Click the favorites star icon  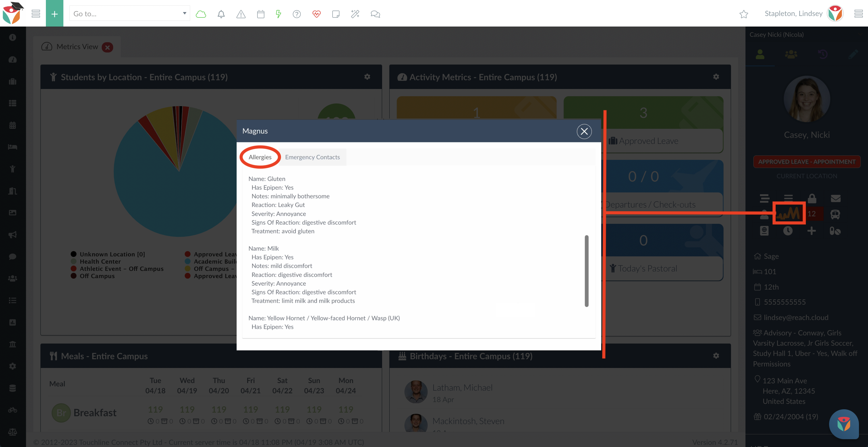tap(744, 14)
